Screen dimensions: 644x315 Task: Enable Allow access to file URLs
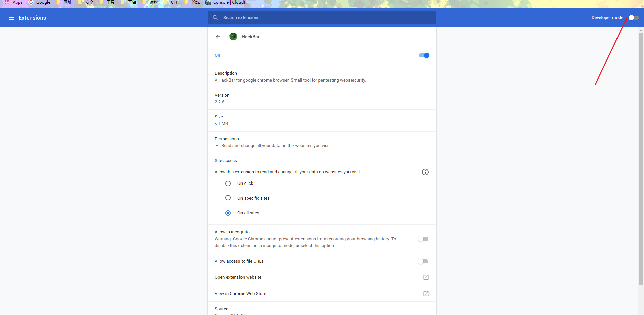(x=423, y=261)
